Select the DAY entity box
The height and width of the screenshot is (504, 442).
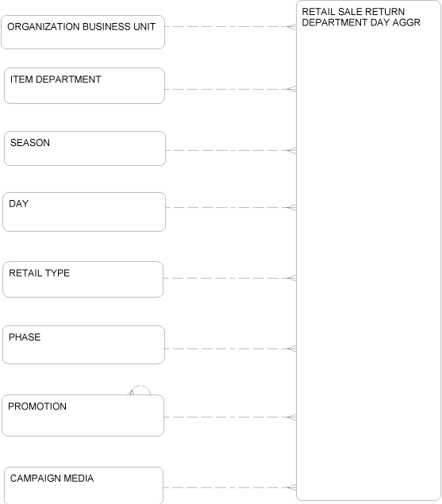tap(84, 212)
